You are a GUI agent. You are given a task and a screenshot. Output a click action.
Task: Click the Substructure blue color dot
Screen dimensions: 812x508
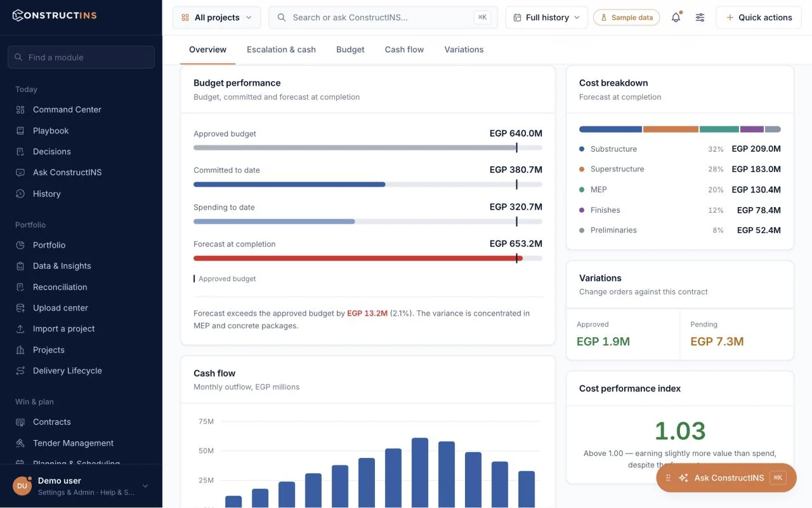click(x=582, y=149)
